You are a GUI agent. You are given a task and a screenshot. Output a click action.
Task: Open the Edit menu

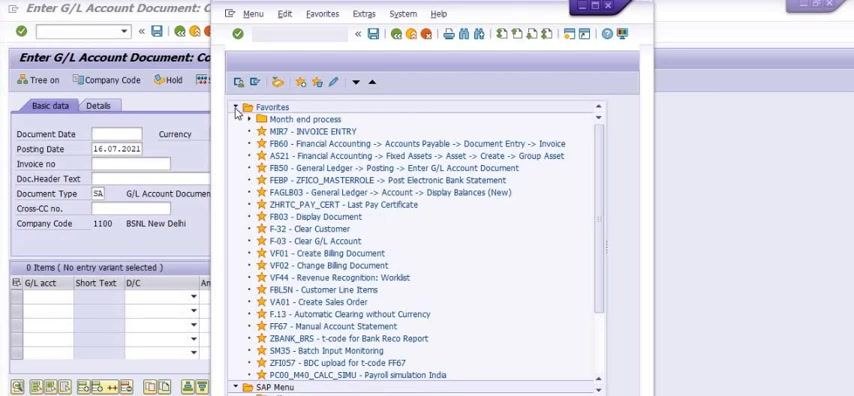(285, 14)
